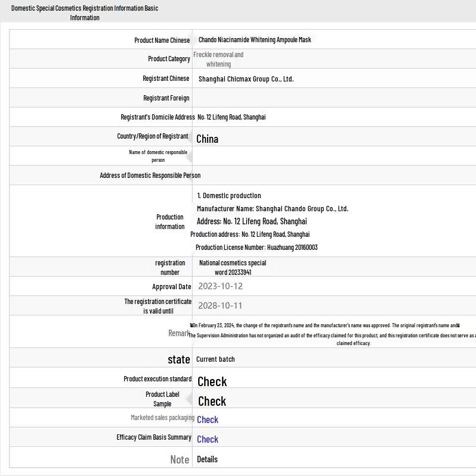Select Manufacturer Name Shanghai Chando Group line
The width and height of the screenshot is (476, 476).
(x=273, y=209)
